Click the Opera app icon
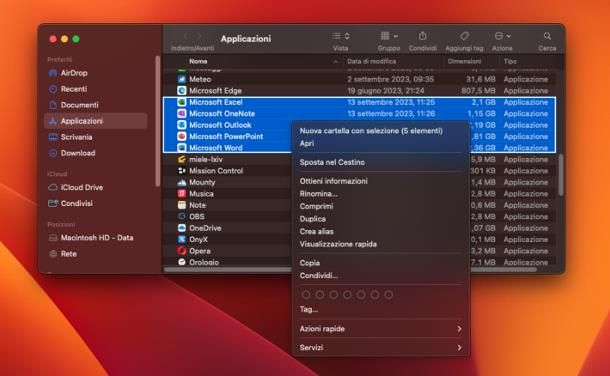The height and width of the screenshot is (376, 610). coord(182,251)
